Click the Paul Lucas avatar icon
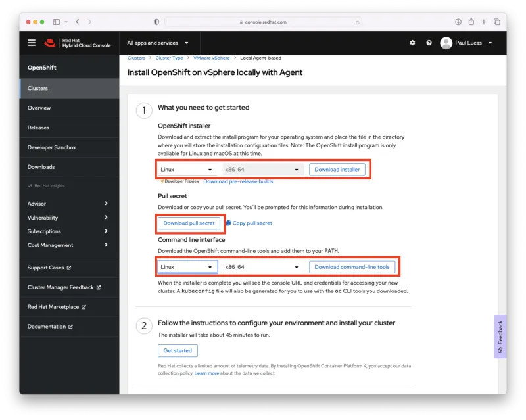The height and width of the screenshot is (420, 526). point(446,42)
